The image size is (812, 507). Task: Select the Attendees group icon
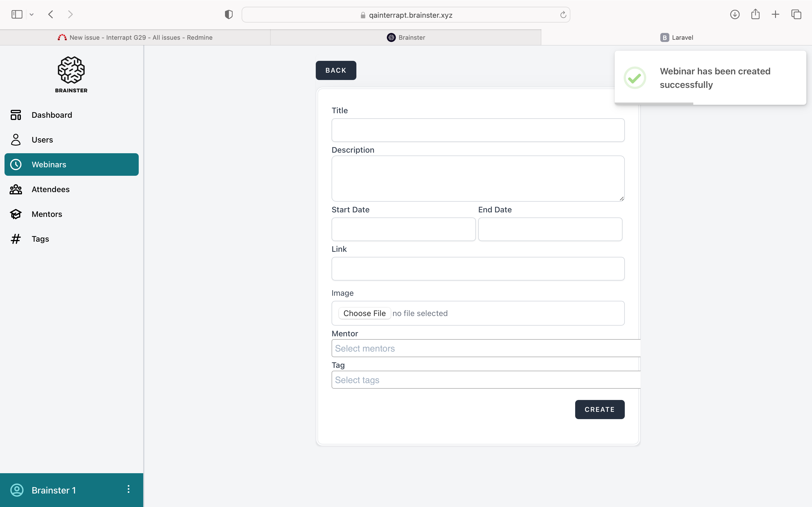tap(16, 190)
